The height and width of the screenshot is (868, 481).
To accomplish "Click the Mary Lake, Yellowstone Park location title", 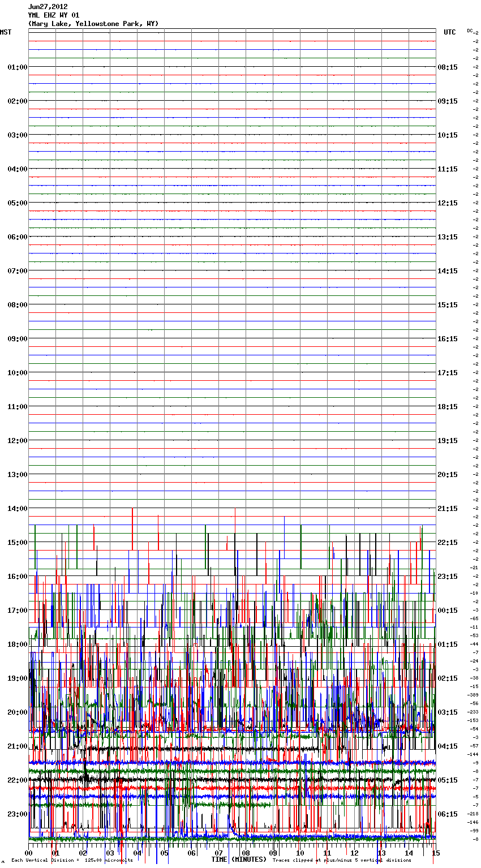I will (93, 24).
